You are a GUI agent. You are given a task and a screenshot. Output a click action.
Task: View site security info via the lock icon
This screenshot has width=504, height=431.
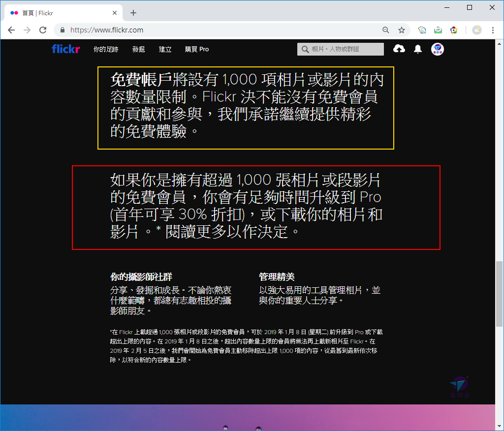pyautogui.click(x=63, y=30)
